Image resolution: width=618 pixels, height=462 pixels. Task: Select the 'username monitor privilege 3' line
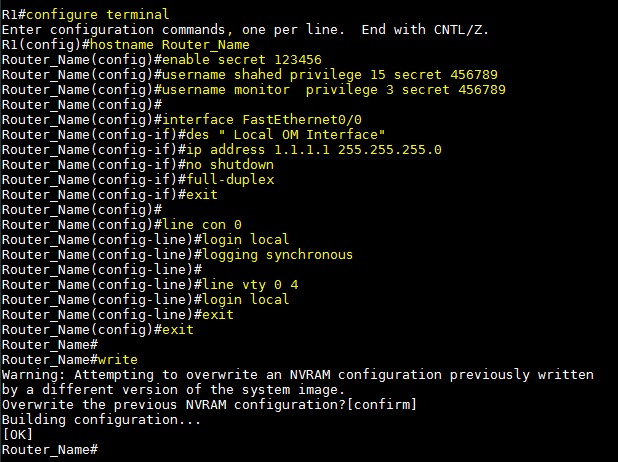[334, 89]
